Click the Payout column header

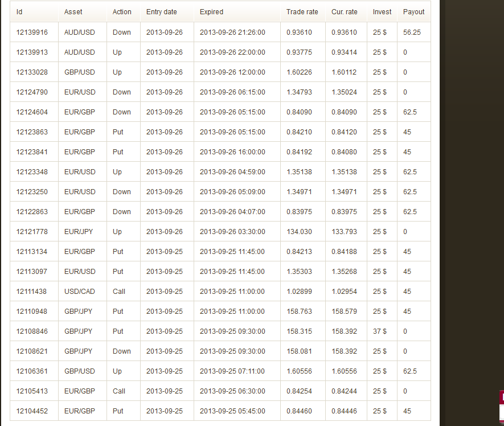413,12
